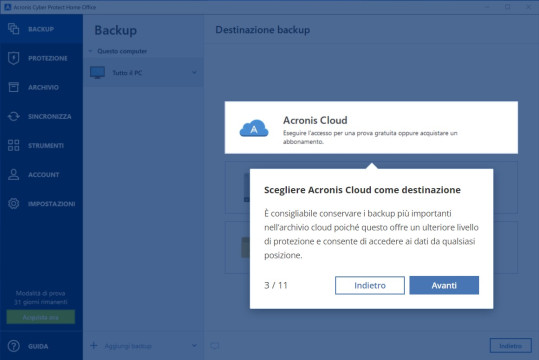Go to the STRUMENTI section label
This screenshot has width=539, height=360.
pyautogui.click(x=46, y=146)
